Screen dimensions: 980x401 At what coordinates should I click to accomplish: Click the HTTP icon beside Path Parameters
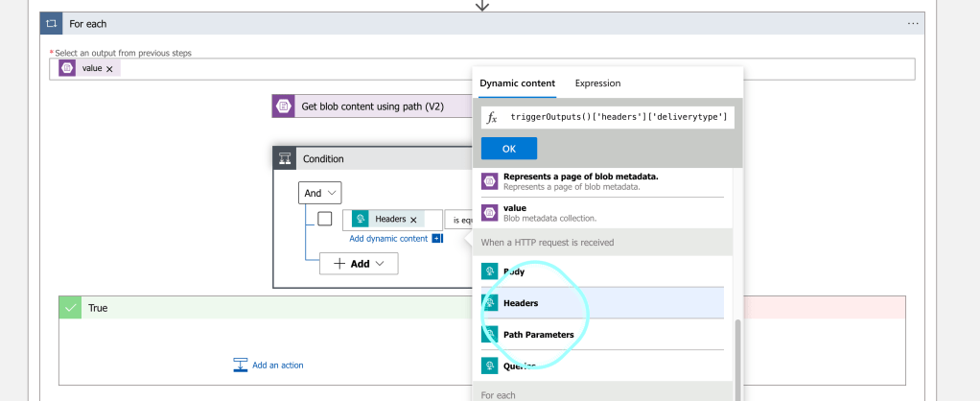pyautogui.click(x=489, y=334)
